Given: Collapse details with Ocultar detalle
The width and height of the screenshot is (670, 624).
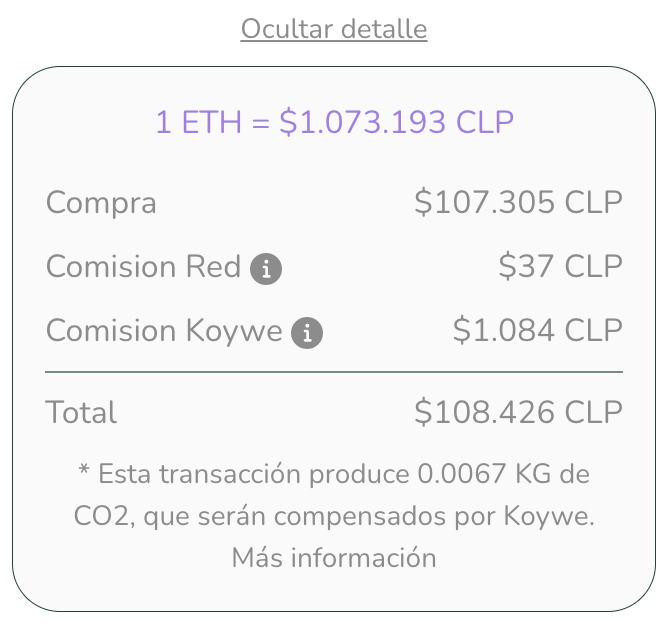Looking at the screenshot, I should click(334, 30).
